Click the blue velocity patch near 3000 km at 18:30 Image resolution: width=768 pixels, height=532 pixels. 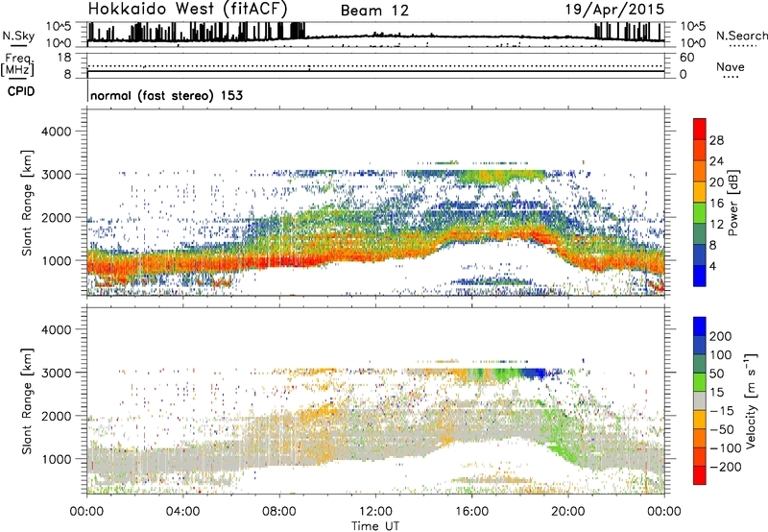534,374
